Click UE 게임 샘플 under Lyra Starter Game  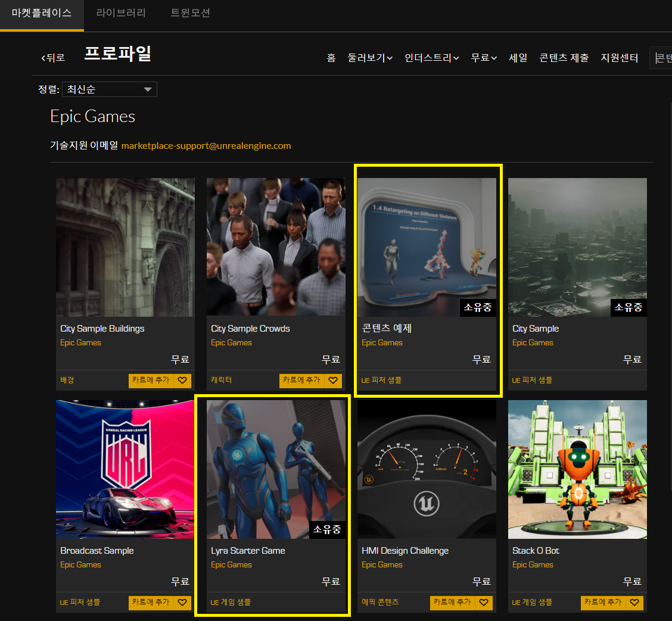pos(231,602)
